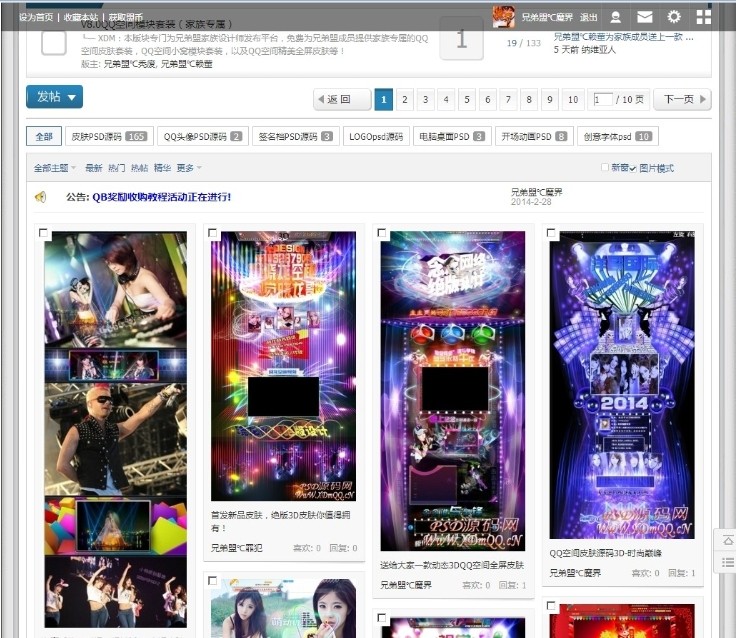Click the 返回 back button
Viewport: 736px width, 638px height.
342,99
